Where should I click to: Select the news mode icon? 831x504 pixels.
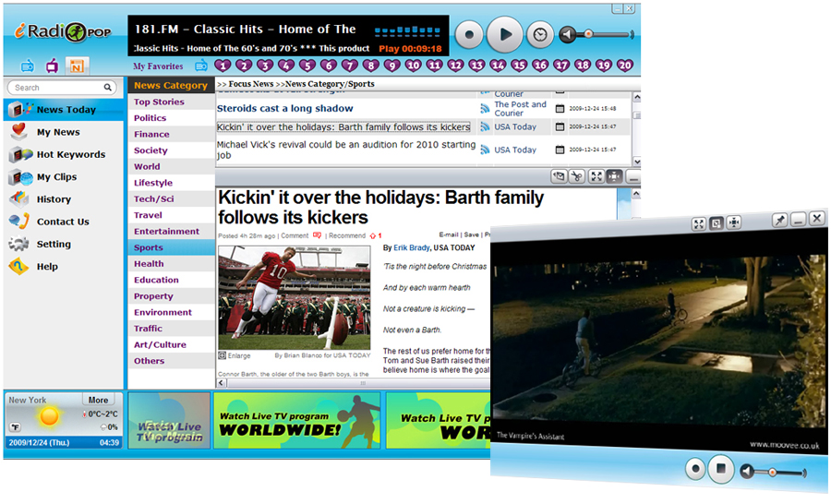click(x=77, y=66)
